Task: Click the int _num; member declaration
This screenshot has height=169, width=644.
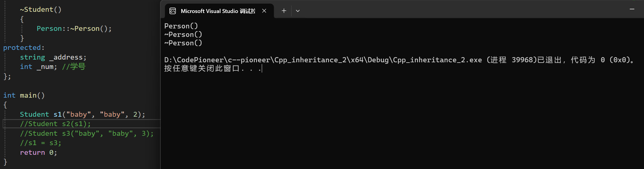Action: pos(38,67)
